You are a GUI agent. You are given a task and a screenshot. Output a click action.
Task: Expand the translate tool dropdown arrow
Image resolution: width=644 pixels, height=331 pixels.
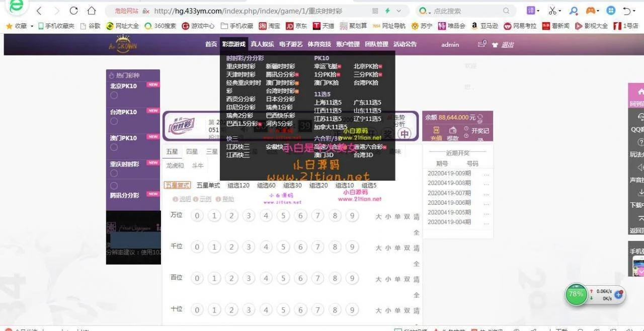pyautogui.click(x=538, y=11)
